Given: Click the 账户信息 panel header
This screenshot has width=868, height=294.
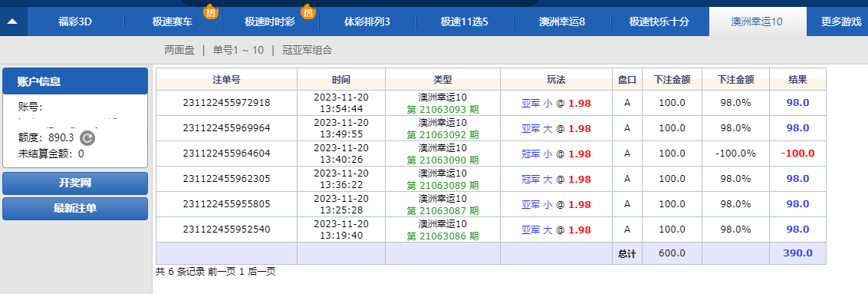Looking at the screenshot, I should point(75,81).
